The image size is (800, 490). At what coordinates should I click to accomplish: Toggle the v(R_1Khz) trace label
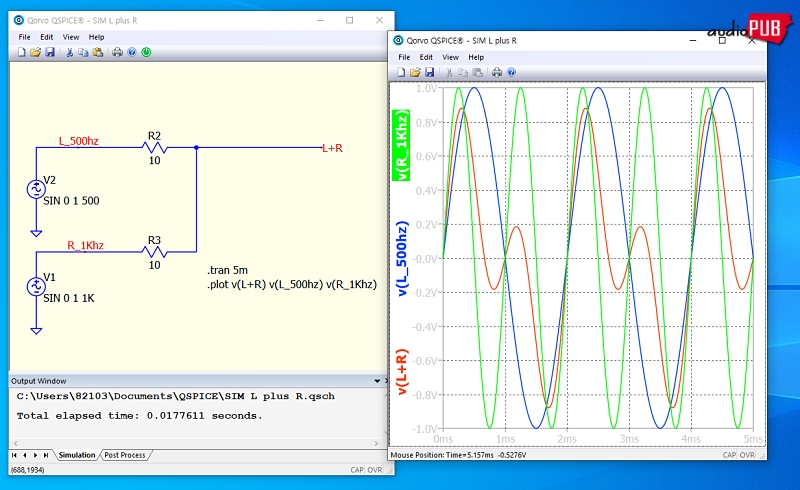(401, 145)
